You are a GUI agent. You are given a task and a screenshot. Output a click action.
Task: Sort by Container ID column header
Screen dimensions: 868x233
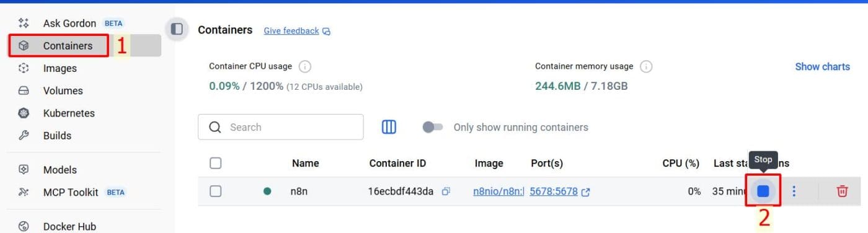click(x=397, y=163)
